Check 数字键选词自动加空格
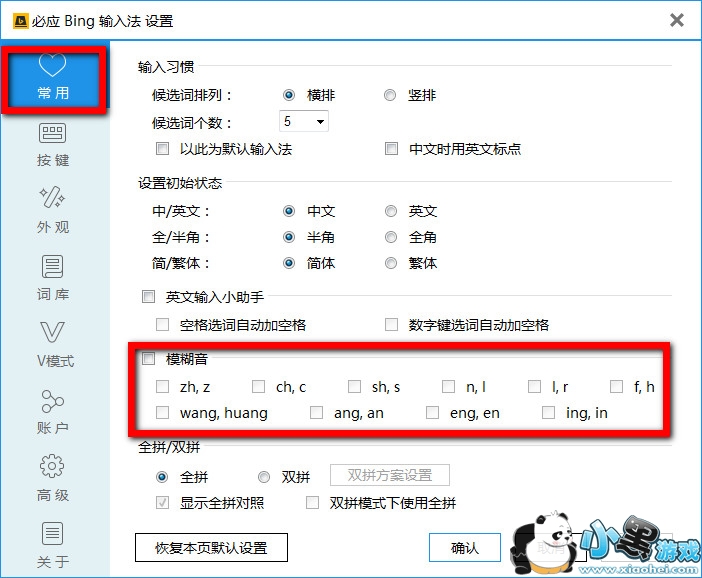Viewport: 702px width, 578px height. 392,324
